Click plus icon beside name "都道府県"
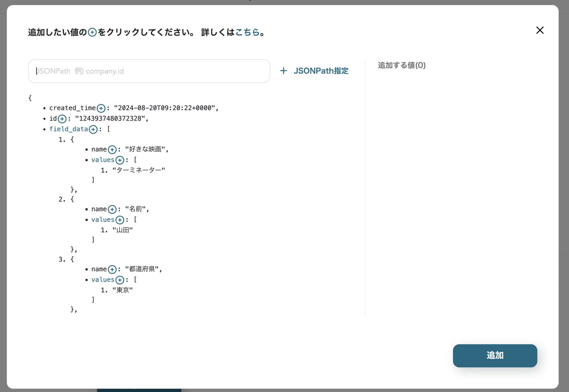Screen dimensions: 569x392 112,270
